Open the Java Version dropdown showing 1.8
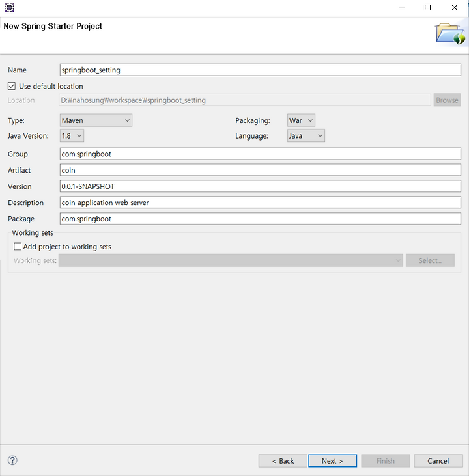This screenshot has width=469, height=476. pos(72,135)
